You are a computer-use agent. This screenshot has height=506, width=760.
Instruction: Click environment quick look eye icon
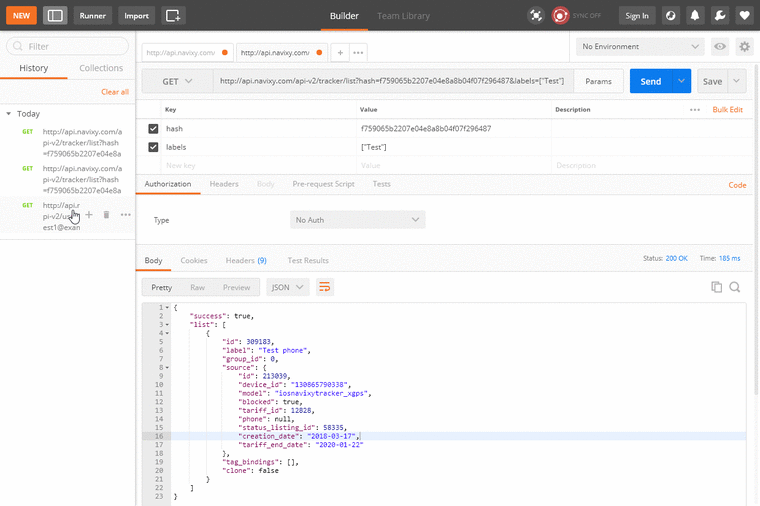[x=720, y=47]
